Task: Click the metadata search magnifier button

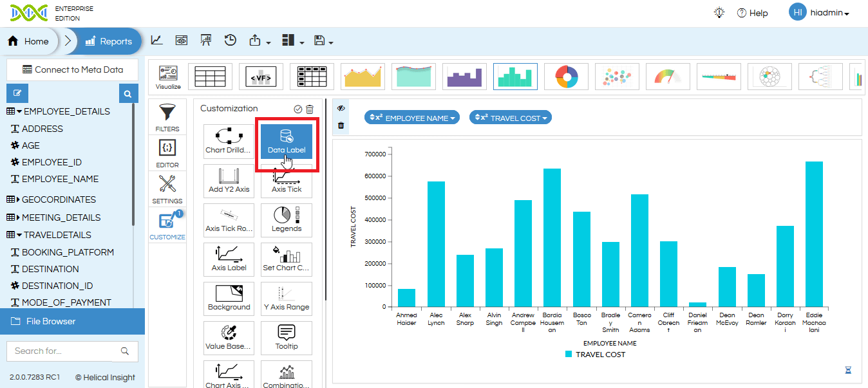Action: tap(128, 94)
